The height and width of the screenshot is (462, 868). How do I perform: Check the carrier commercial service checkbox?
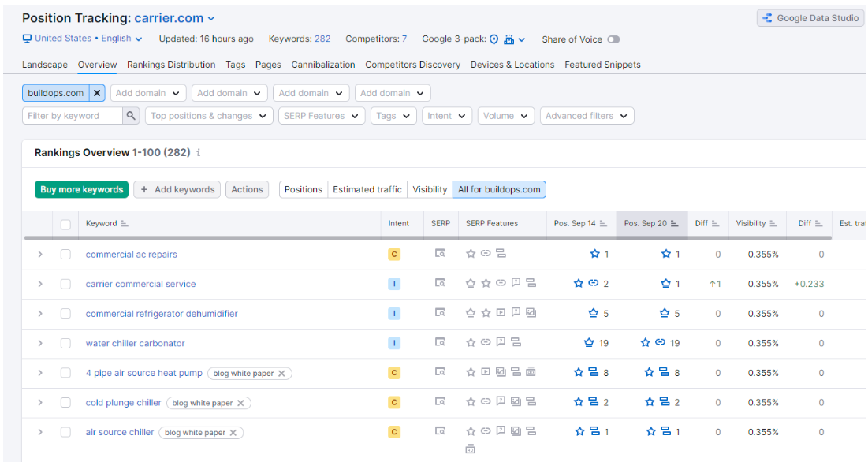[x=66, y=284]
